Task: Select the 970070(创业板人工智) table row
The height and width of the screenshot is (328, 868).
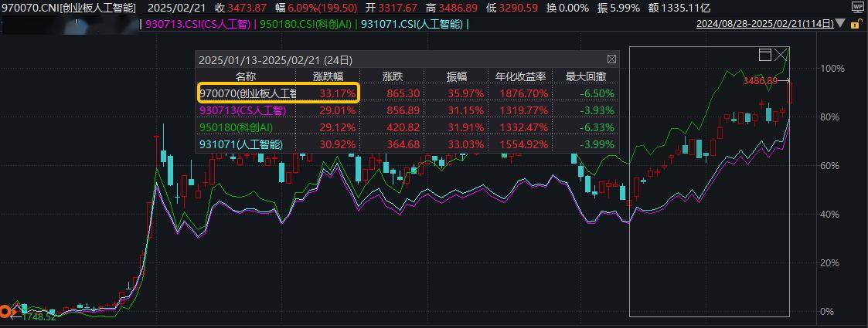Action: [247, 93]
